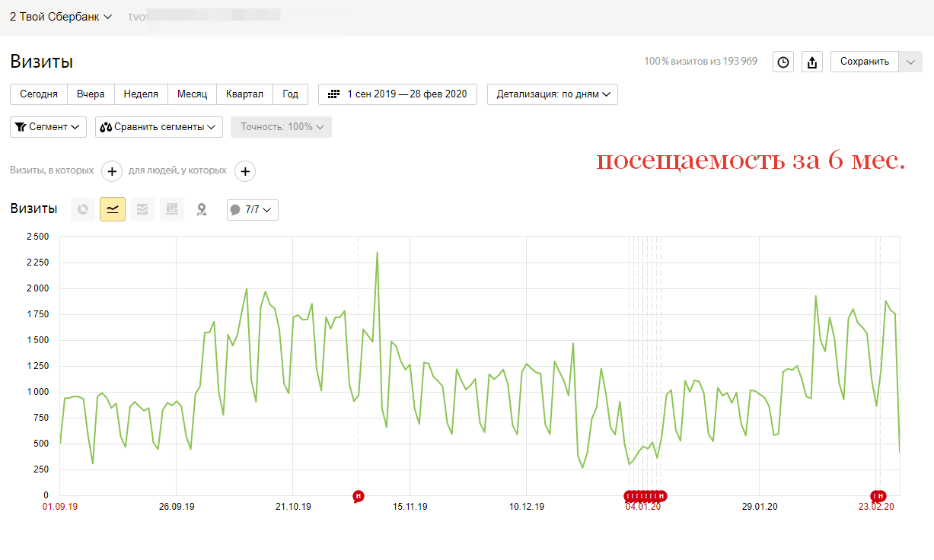Open the notes 7/7 dropdown

[x=253, y=209]
